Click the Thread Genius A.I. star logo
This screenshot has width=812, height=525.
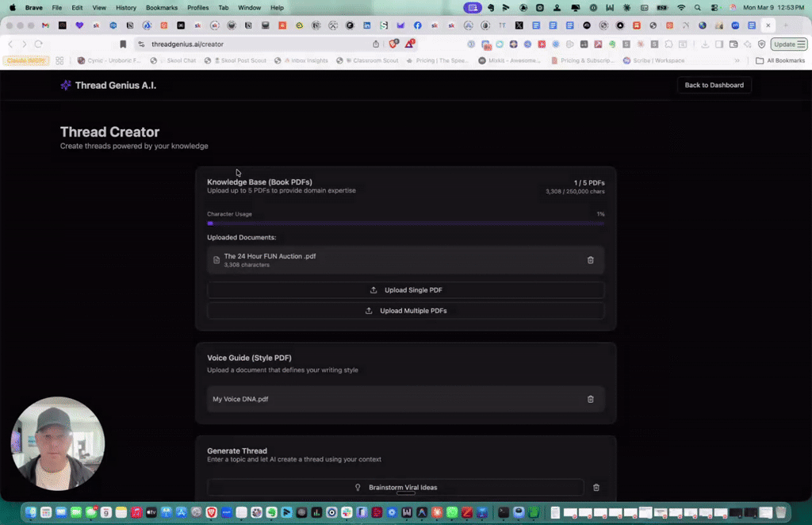click(x=65, y=85)
